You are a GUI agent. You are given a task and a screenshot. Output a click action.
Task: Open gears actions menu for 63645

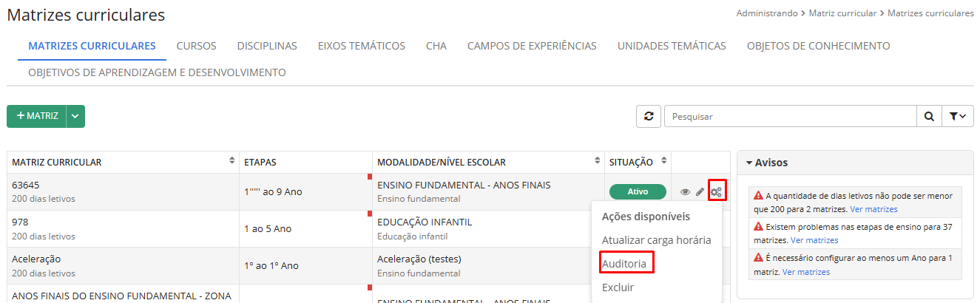point(716,192)
